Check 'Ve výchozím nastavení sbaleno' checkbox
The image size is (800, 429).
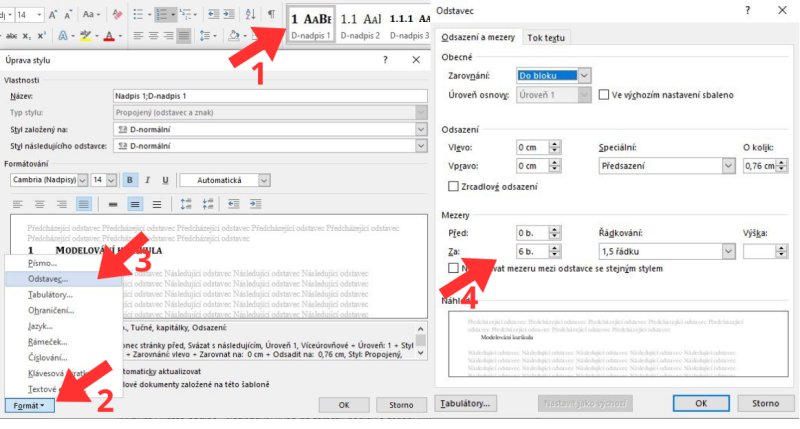604,95
